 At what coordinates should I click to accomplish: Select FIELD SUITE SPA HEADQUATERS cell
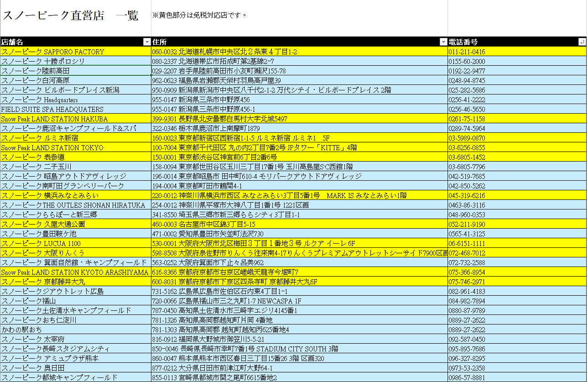(76, 110)
